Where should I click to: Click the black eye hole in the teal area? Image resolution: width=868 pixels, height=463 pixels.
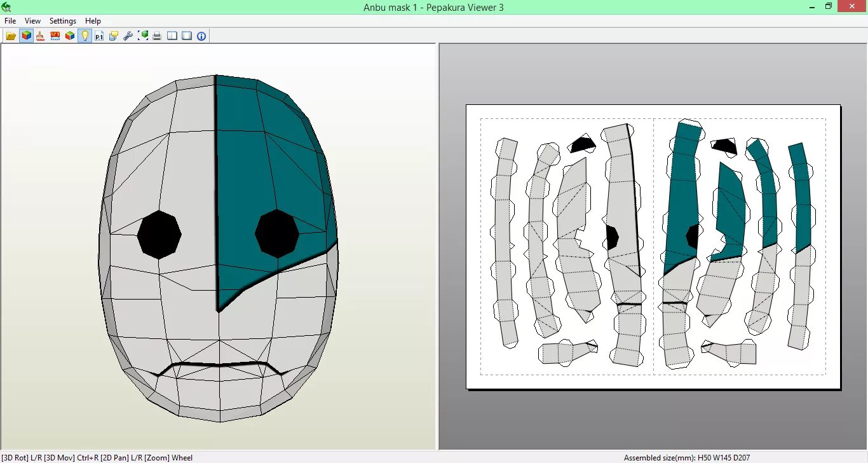[277, 233]
